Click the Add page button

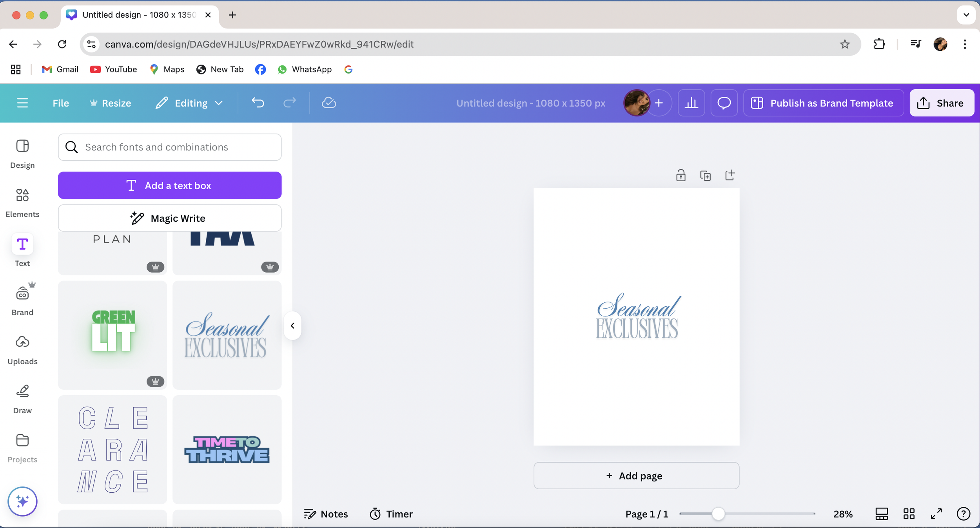pos(636,476)
